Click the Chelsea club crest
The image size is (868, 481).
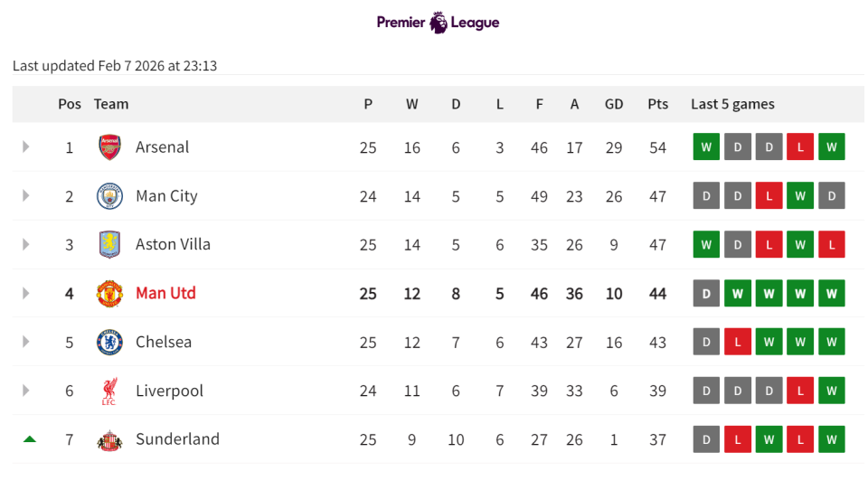[109, 342]
